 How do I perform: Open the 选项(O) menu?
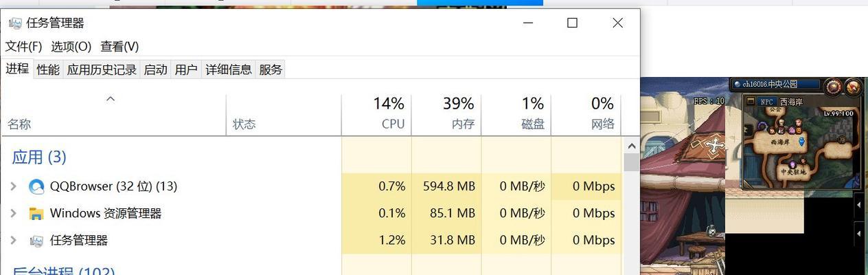coord(71,47)
